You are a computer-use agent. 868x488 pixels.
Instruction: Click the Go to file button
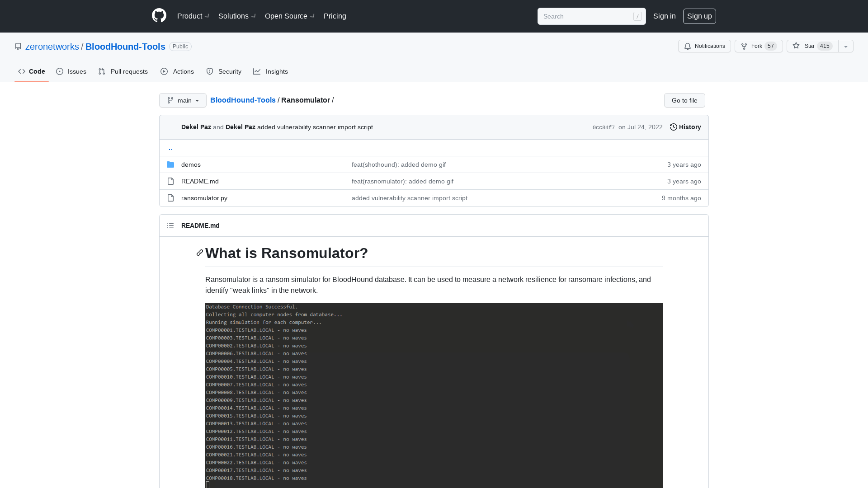[x=684, y=100]
